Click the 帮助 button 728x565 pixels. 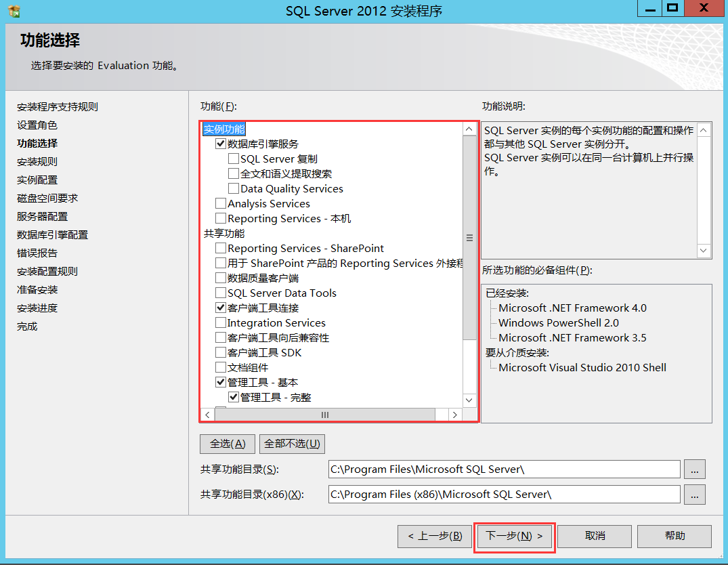[675, 536]
